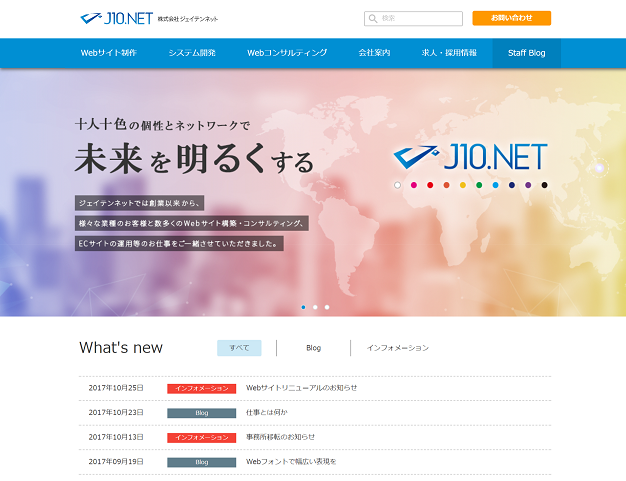Click the 株式会社ジェイテンネット company name text

click(188, 19)
